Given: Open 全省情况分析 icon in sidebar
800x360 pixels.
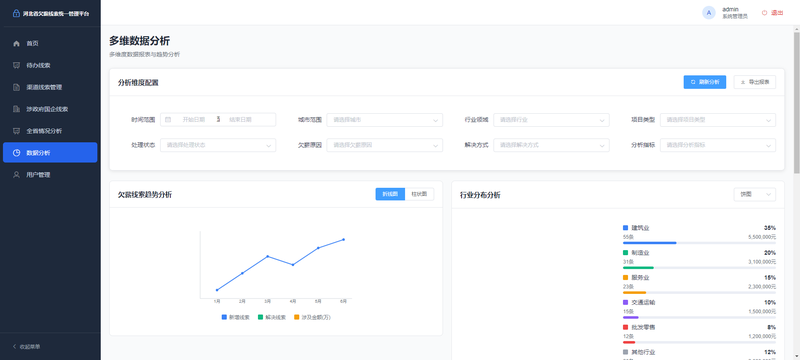Looking at the screenshot, I should pos(16,131).
